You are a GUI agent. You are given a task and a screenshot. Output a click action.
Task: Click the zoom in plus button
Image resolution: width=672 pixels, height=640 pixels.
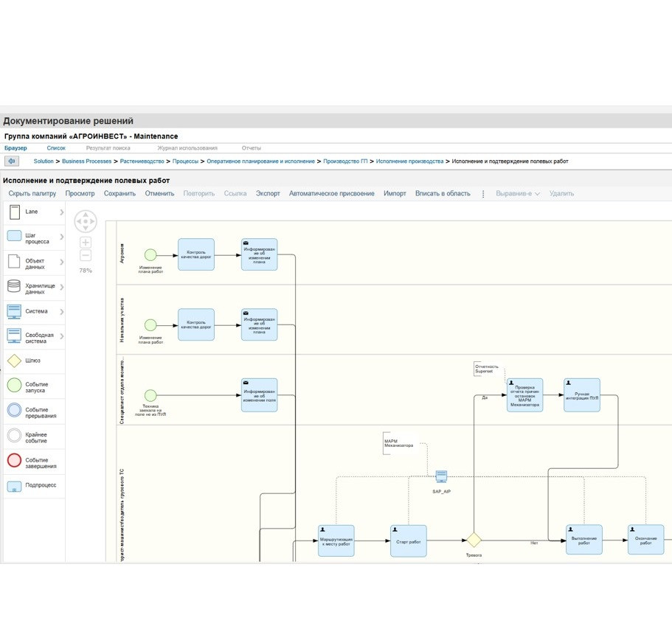pos(86,243)
